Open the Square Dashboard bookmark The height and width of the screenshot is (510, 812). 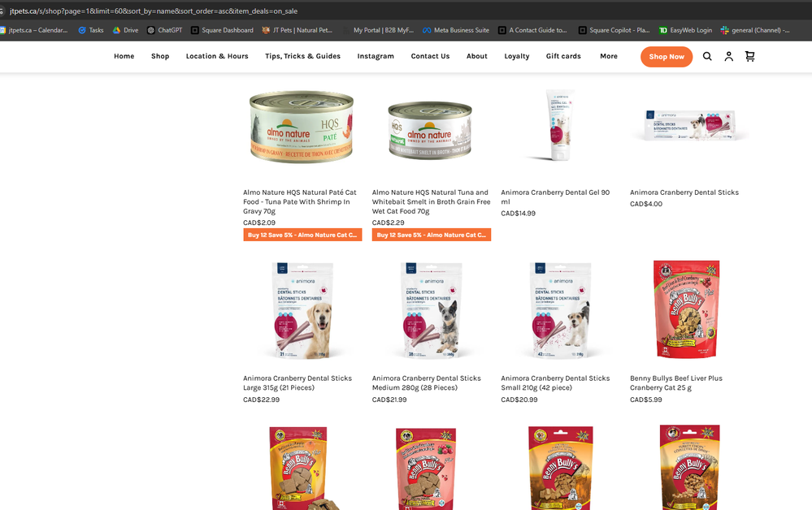[x=222, y=30]
